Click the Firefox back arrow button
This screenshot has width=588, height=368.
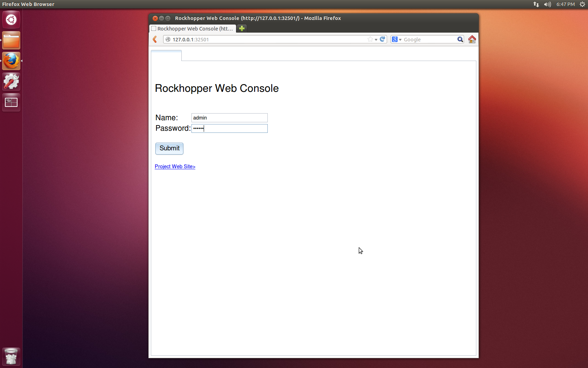click(155, 39)
